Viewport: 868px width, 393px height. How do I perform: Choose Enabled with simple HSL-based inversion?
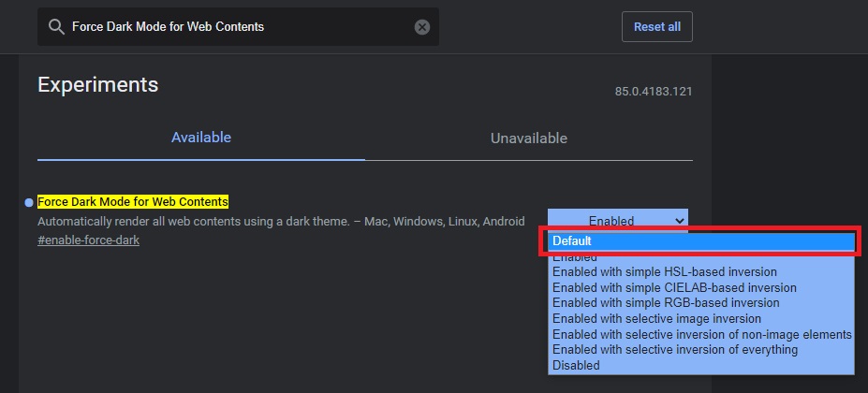coord(665,271)
